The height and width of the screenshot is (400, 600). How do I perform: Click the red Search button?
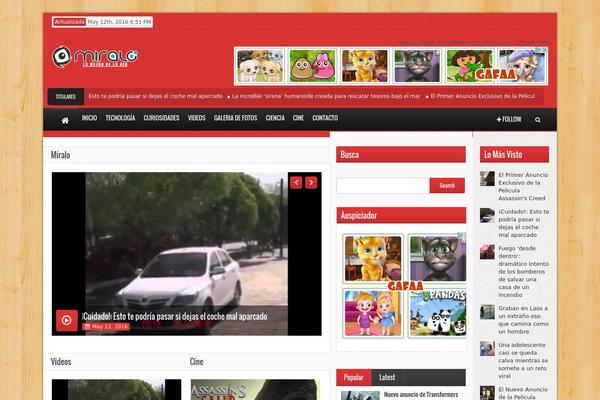click(x=447, y=186)
